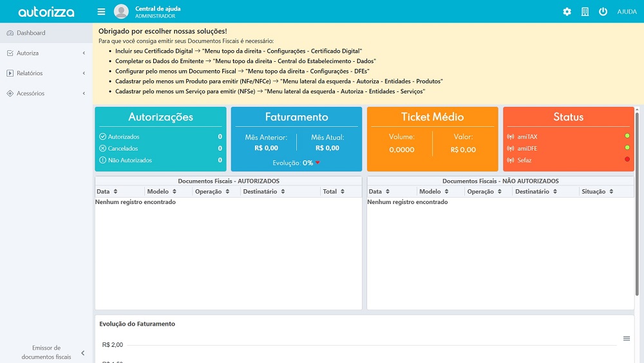Click the Sefaz red status indicator
Image resolution: width=644 pixels, height=363 pixels.
click(x=627, y=159)
